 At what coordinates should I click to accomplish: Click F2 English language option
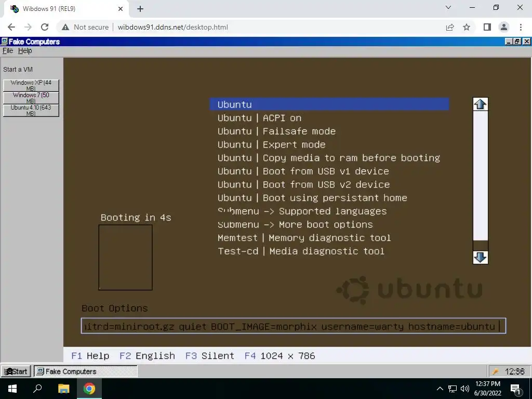[x=147, y=355]
